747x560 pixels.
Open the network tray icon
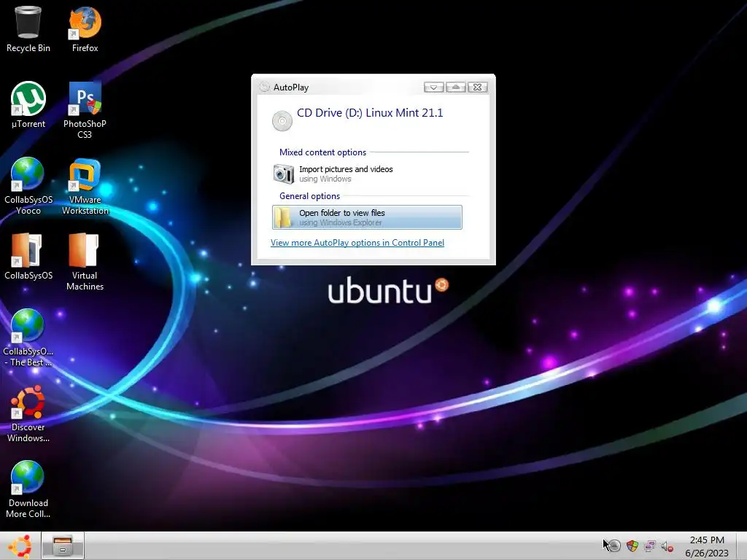650,545
